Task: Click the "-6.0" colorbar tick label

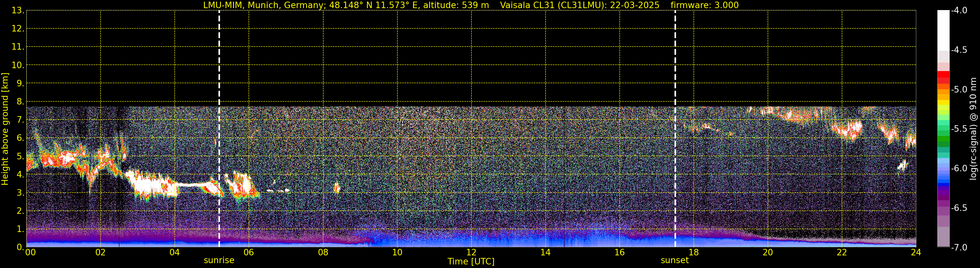Action: [x=959, y=168]
